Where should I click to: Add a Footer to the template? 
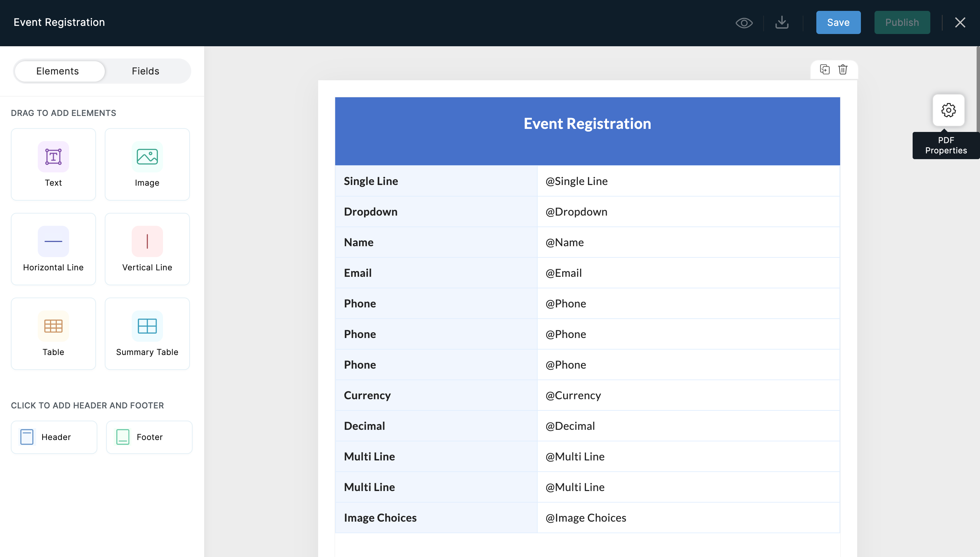point(149,437)
